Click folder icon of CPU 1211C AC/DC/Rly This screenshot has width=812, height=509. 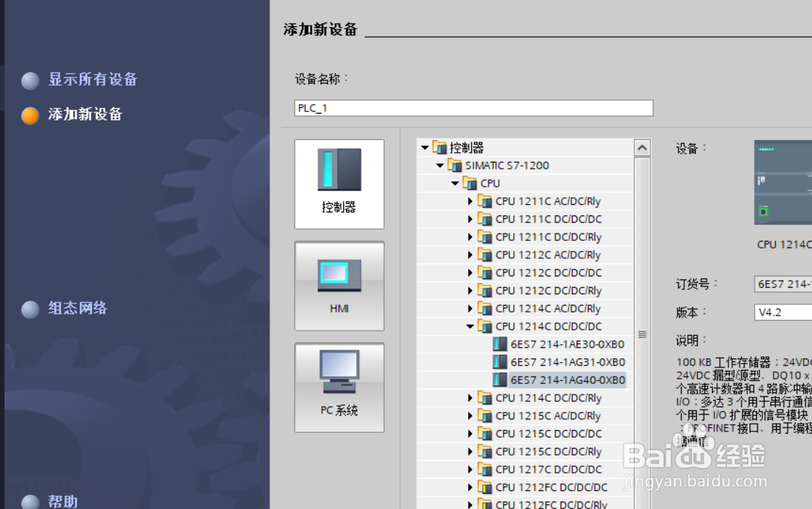click(485, 201)
